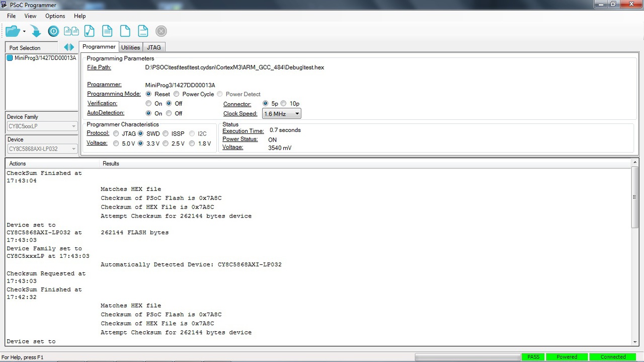Click the scrollbar up arrow in results log

click(x=635, y=163)
